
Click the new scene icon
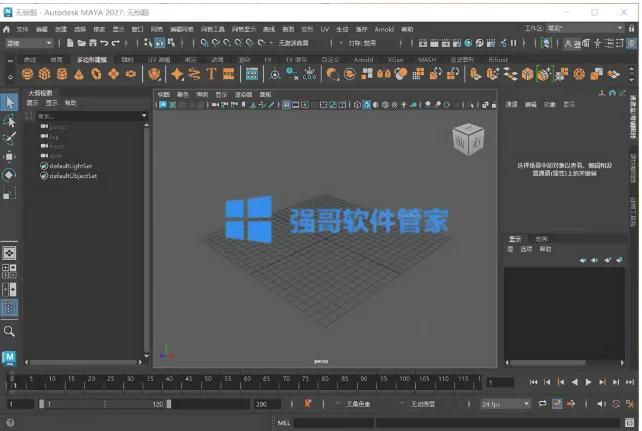click(70, 43)
